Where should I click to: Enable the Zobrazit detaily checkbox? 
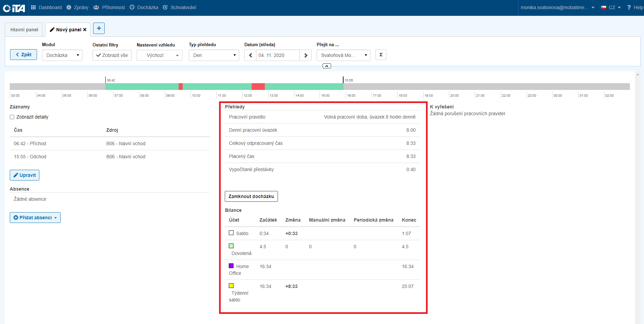[12, 117]
